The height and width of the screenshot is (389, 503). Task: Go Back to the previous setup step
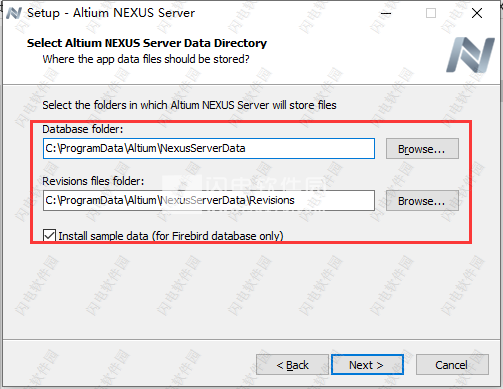pos(292,365)
